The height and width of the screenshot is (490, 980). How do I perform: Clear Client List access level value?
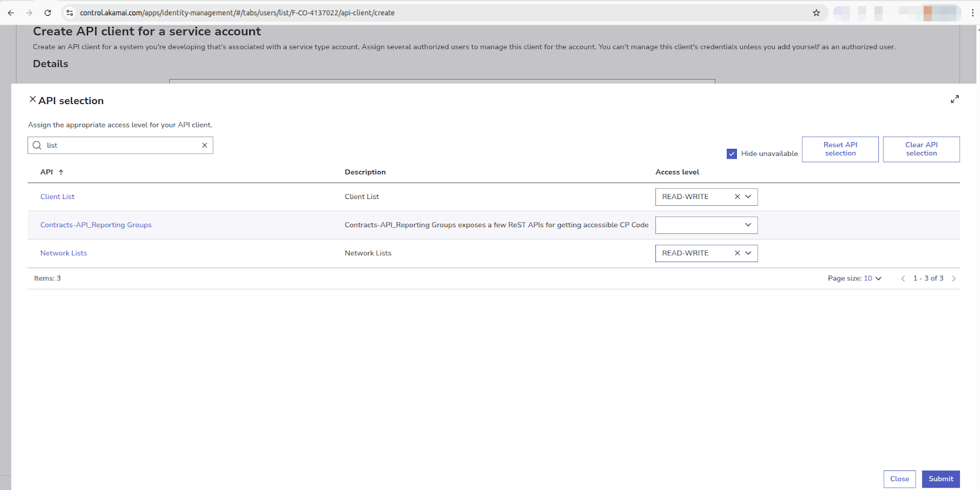[737, 197]
